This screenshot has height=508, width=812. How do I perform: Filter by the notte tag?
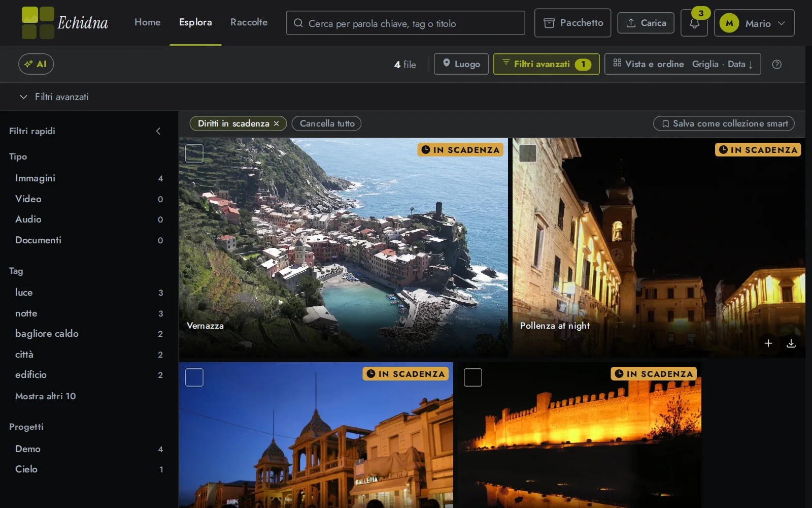[89, 313]
